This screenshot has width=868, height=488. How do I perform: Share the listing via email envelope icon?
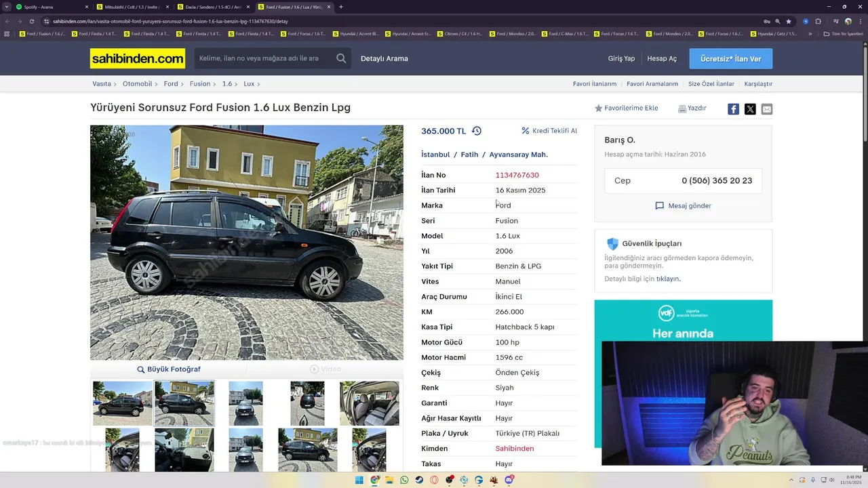[766, 109]
